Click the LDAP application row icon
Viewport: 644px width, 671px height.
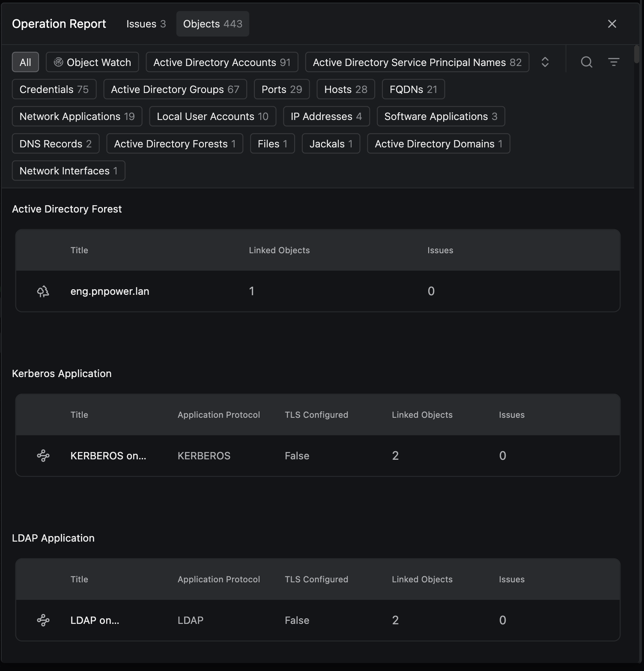[43, 620]
